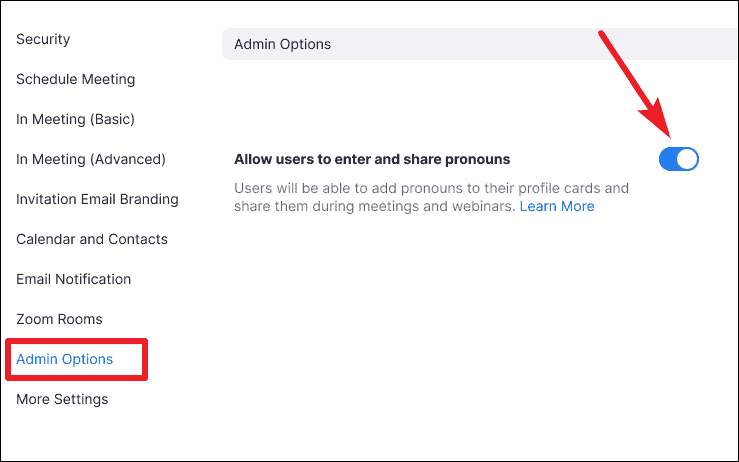Click the white knob of the pronouns switch

[687, 159]
